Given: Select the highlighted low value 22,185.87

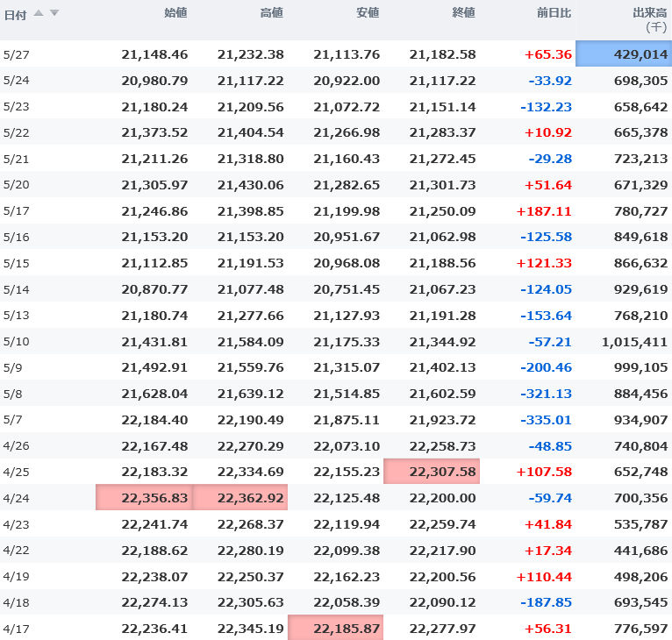Looking at the screenshot, I should click(x=336, y=628).
